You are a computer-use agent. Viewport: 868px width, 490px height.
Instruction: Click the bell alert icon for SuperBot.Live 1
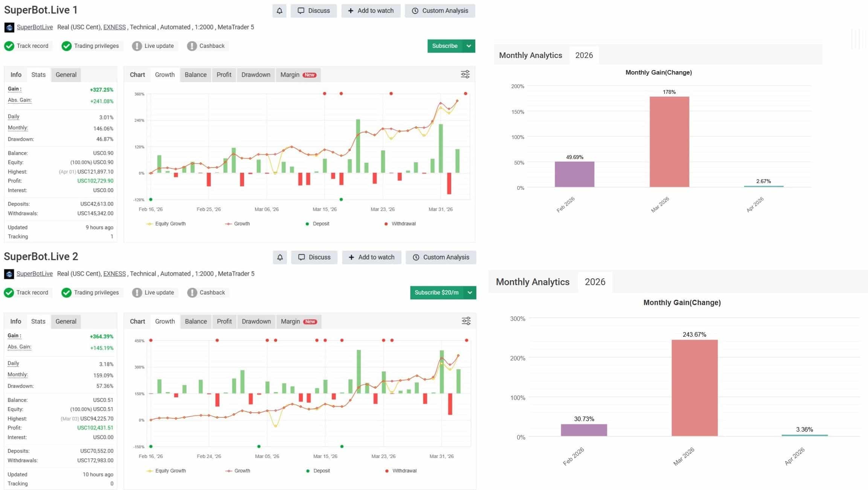[279, 11]
